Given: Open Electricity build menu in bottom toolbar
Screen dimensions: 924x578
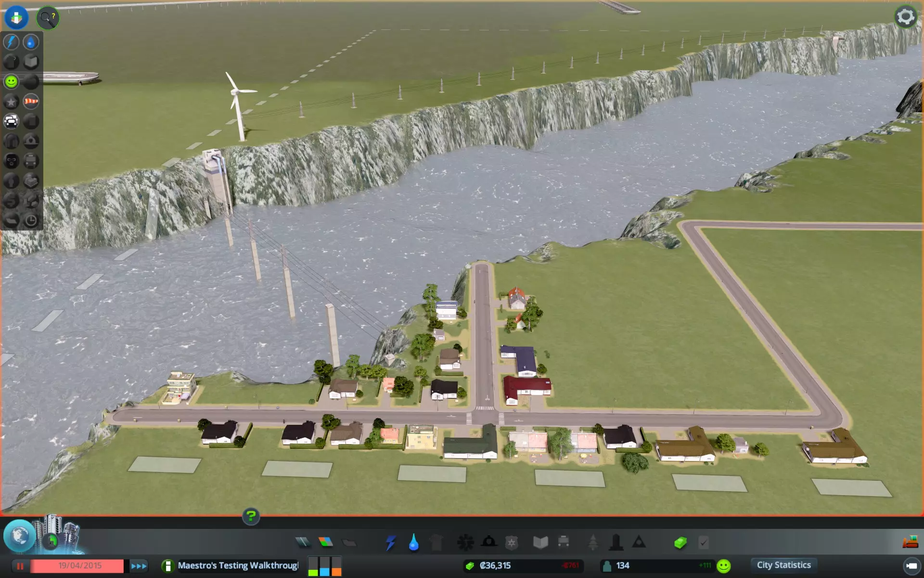Looking at the screenshot, I should click(x=390, y=543).
